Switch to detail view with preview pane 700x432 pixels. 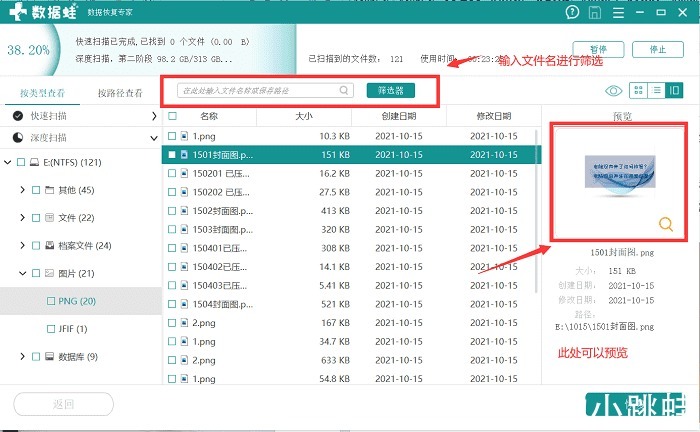[674, 90]
